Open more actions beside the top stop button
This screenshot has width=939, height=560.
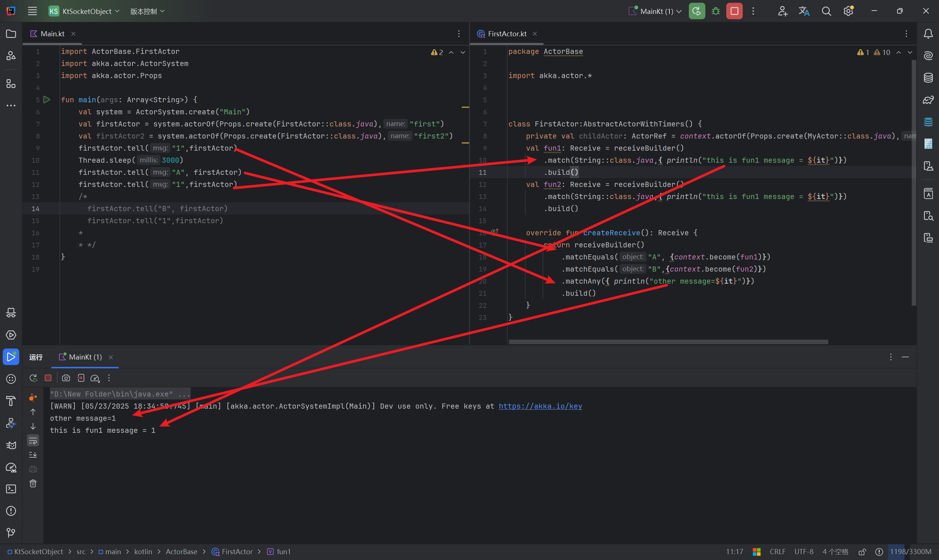coord(753,11)
